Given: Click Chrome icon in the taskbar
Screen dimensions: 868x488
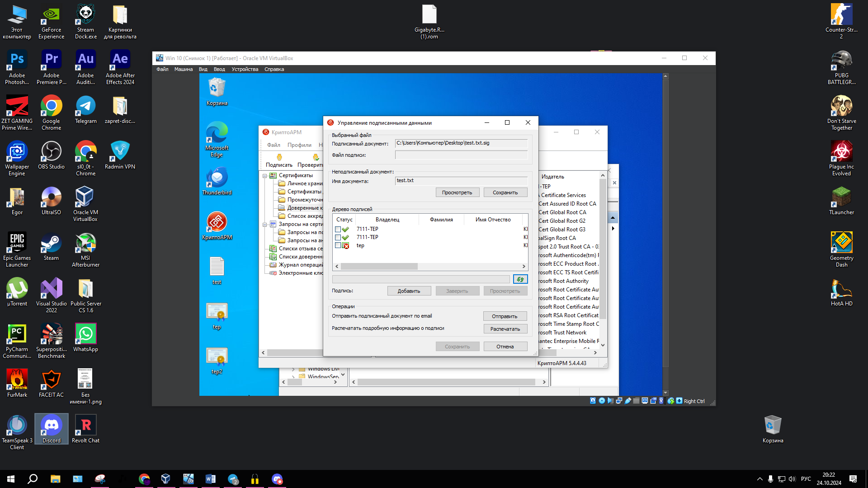Looking at the screenshot, I should (x=144, y=479).
